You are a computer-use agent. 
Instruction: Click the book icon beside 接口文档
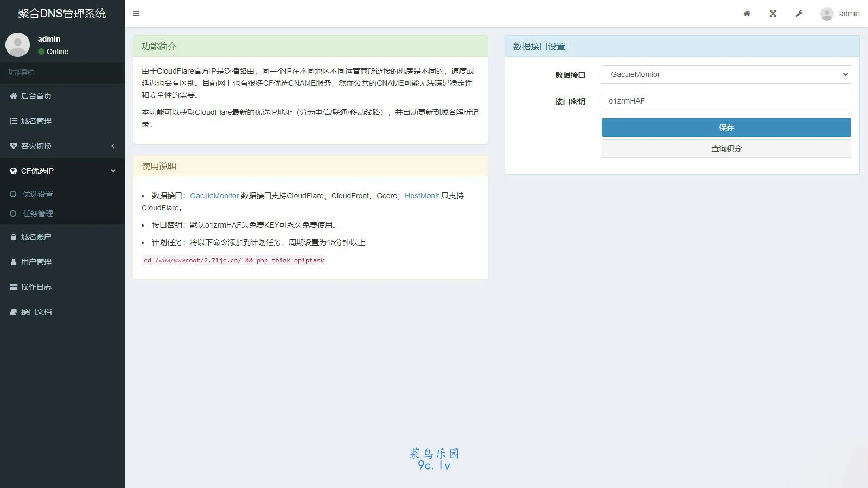(x=14, y=312)
